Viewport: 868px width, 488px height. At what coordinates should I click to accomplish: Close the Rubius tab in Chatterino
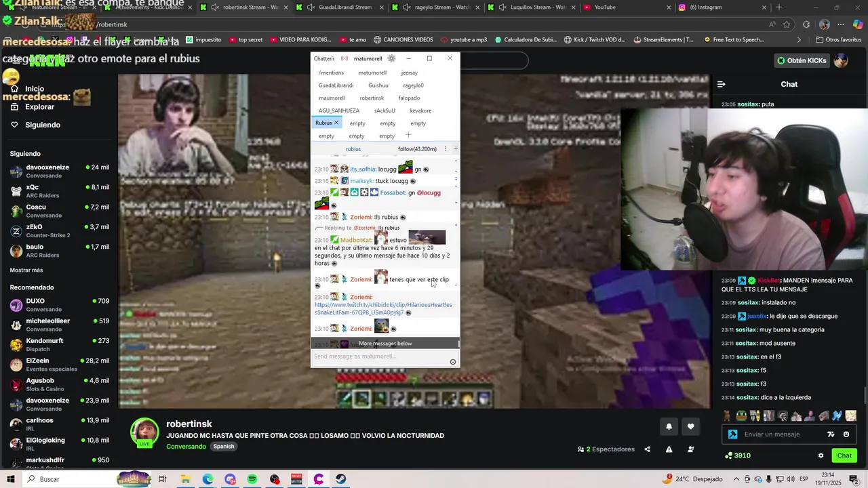(336, 123)
